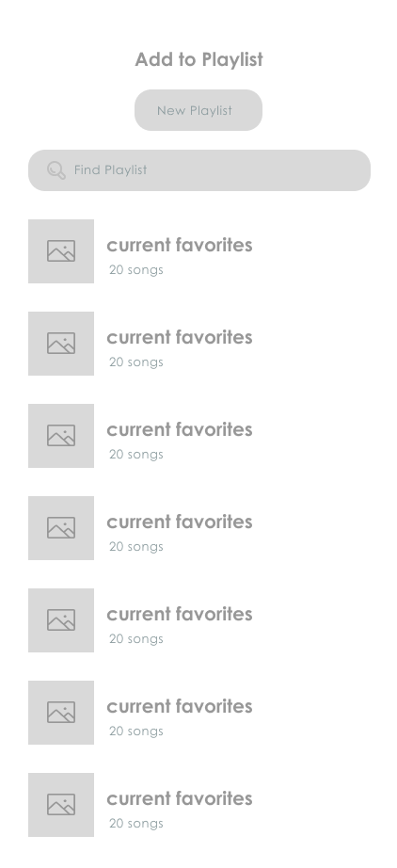Pick the fourth "current favorites" title
397x868 pixels.
(x=179, y=522)
